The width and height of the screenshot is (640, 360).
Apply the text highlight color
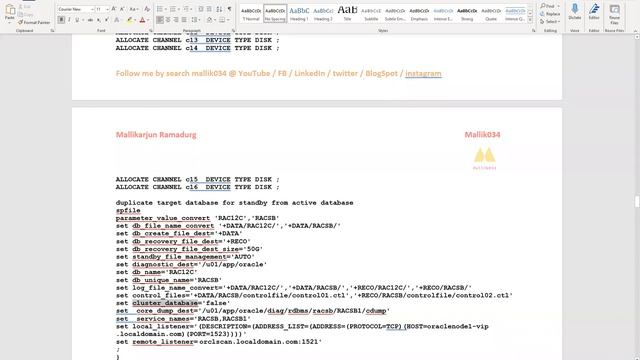(130, 20)
